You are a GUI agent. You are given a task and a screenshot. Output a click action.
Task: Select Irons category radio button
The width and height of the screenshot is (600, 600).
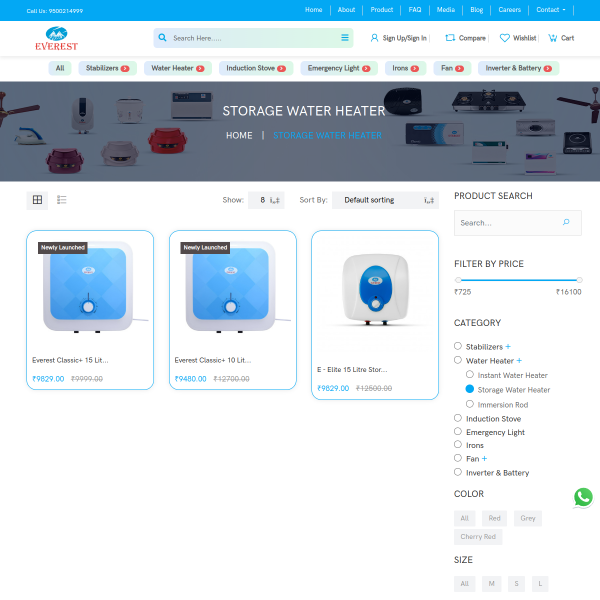(458, 444)
